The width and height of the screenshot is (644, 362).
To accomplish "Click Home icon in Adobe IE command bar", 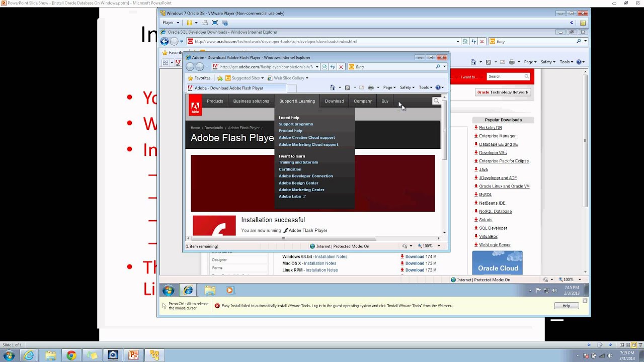I will pyautogui.click(x=333, y=87).
